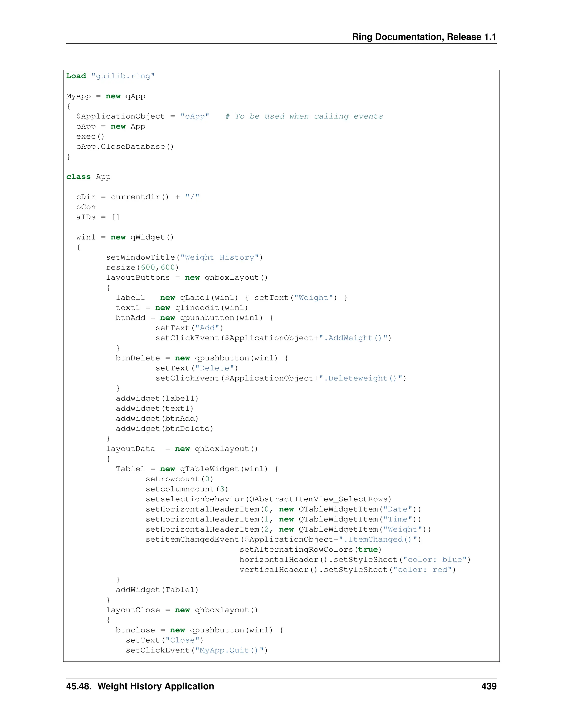Screen dimensions: 563x728
Task: Click the 'addwidget(btnAdd)' line
Action: [157, 419]
